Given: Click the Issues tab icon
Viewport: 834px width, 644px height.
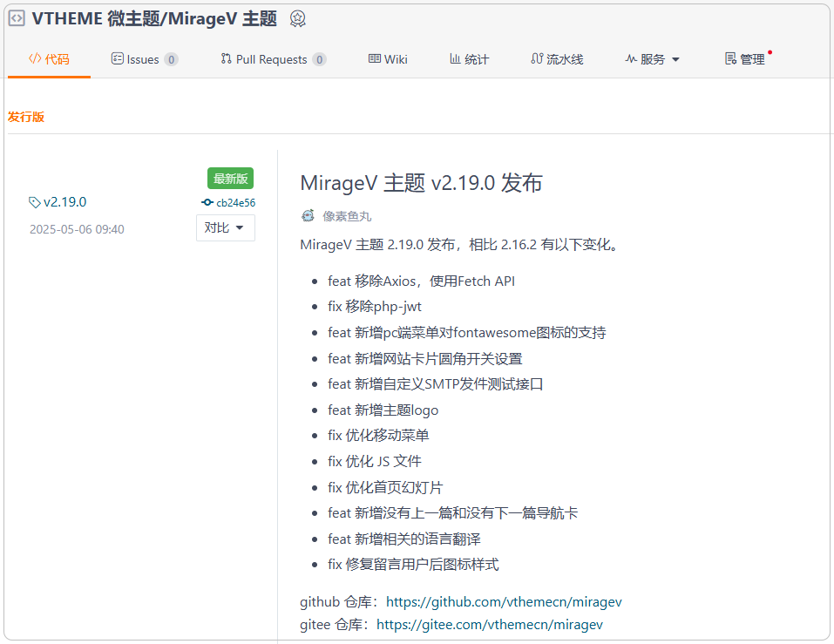Looking at the screenshot, I should (117, 58).
